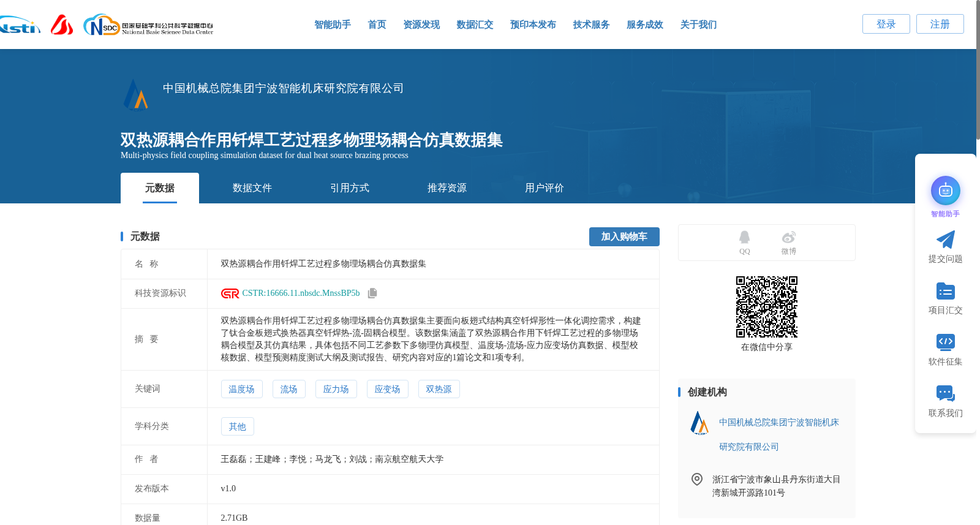Click the 流场 keyword tag
The width and height of the screenshot is (980, 525).
(x=288, y=389)
